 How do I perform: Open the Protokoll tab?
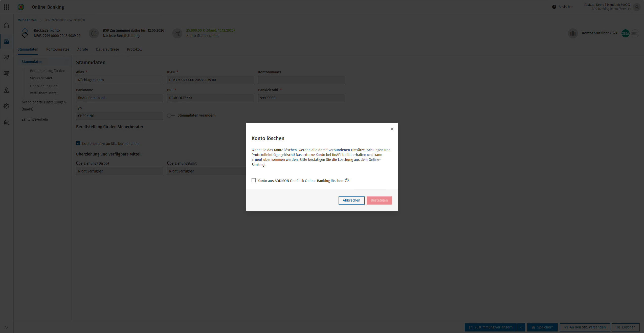coord(134,49)
